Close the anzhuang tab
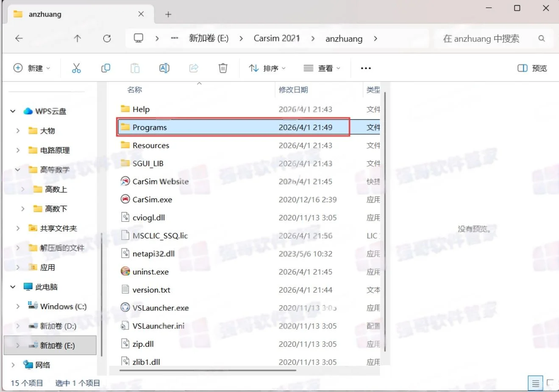Viewport: 559px width, 392px height. point(141,14)
